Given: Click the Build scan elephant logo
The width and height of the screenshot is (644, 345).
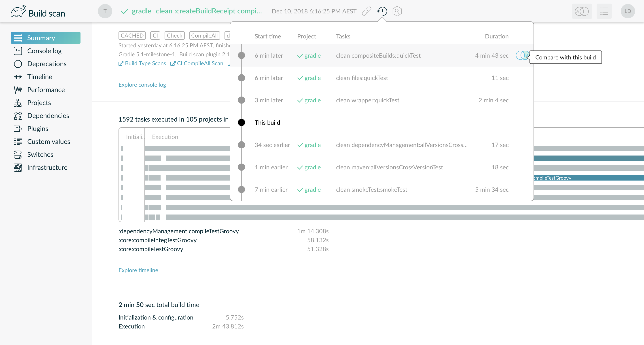Looking at the screenshot, I should click(18, 12).
